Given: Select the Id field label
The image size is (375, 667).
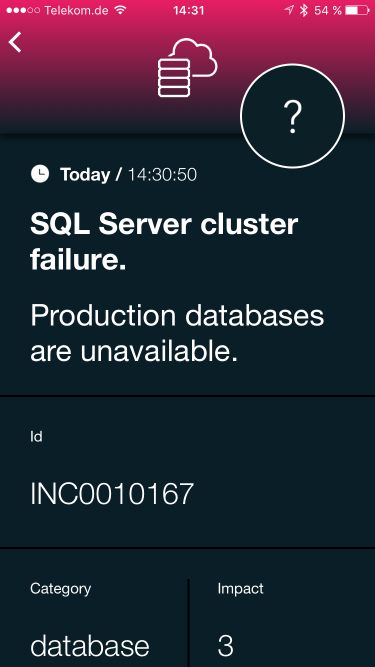Looking at the screenshot, I should point(36,436).
